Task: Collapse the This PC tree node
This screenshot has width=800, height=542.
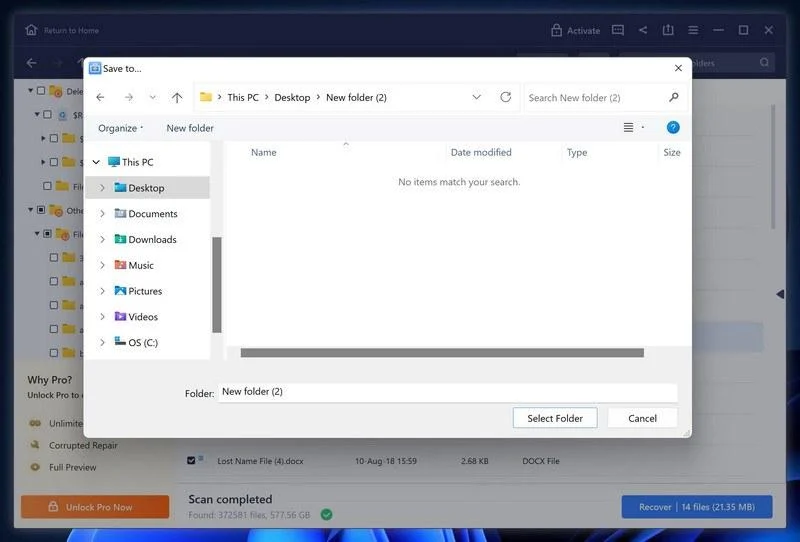Action: [x=96, y=162]
